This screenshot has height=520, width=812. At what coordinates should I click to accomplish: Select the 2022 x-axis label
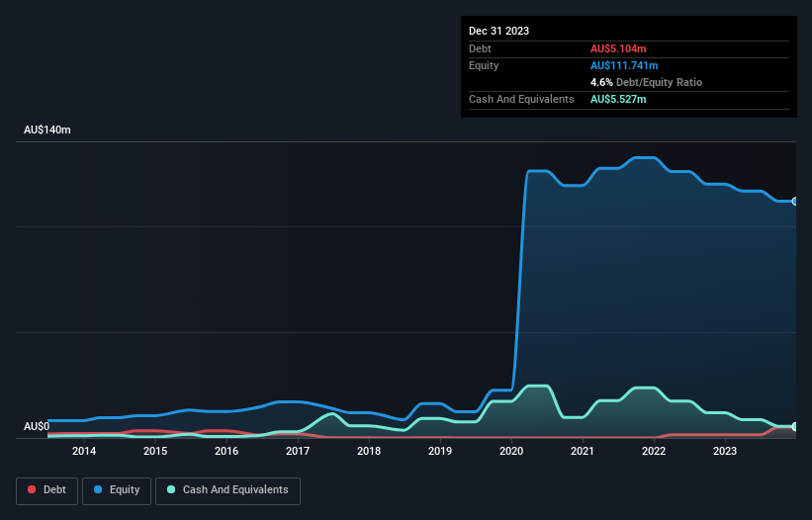point(654,451)
